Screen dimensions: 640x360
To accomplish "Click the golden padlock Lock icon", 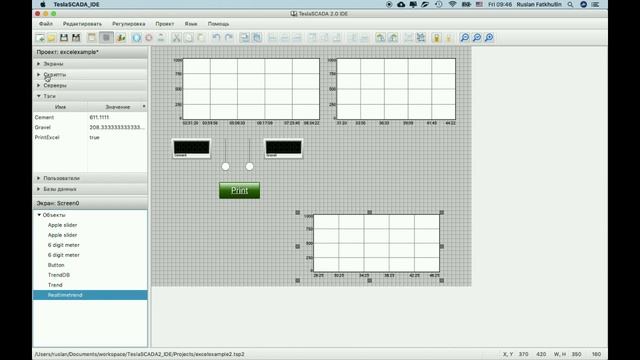I will pos(436,38).
